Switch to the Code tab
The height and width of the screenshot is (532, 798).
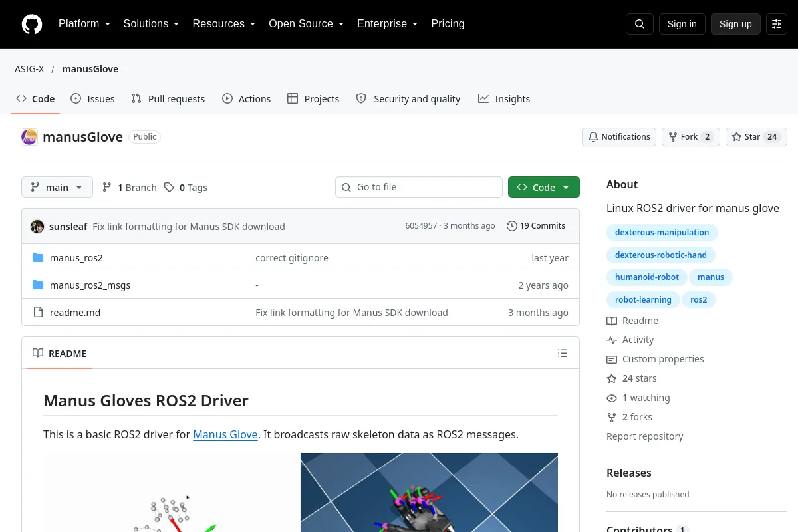[36, 99]
